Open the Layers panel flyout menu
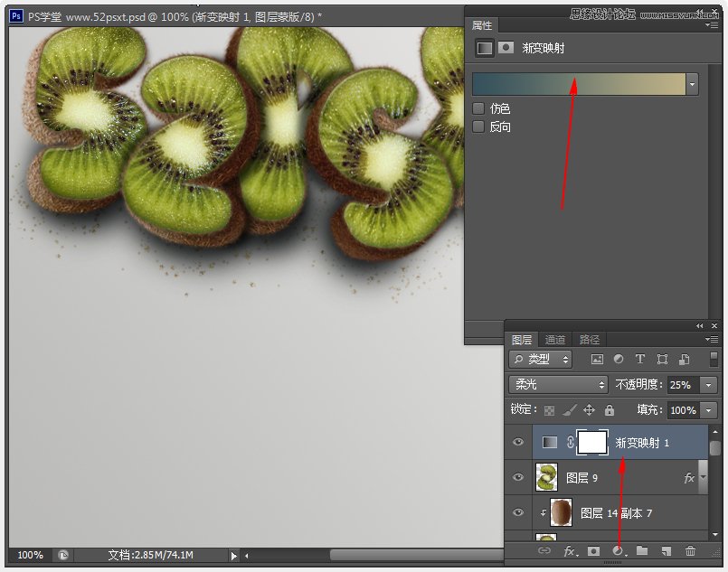728x572 pixels. pyautogui.click(x=712, y=339)
